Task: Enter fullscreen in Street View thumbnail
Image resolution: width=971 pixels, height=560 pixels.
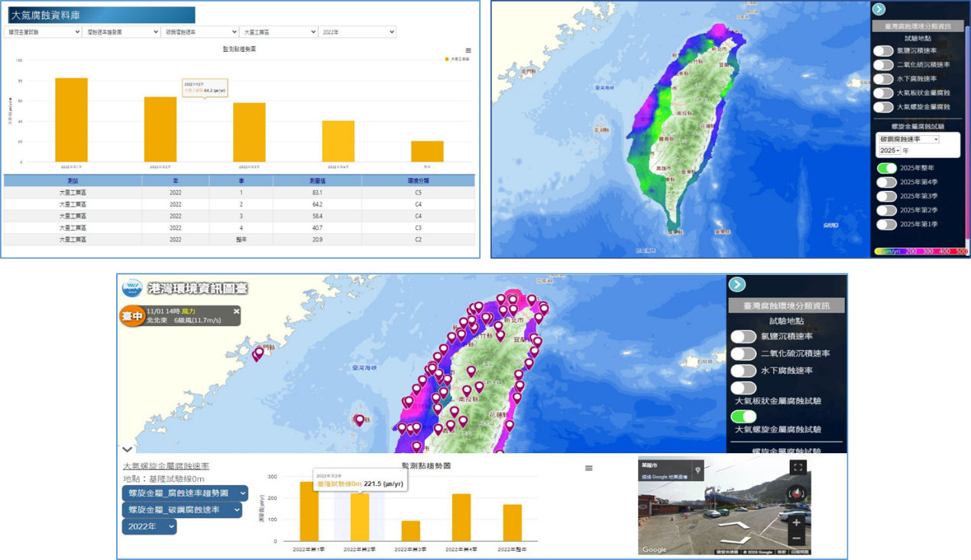Action: 798,468
